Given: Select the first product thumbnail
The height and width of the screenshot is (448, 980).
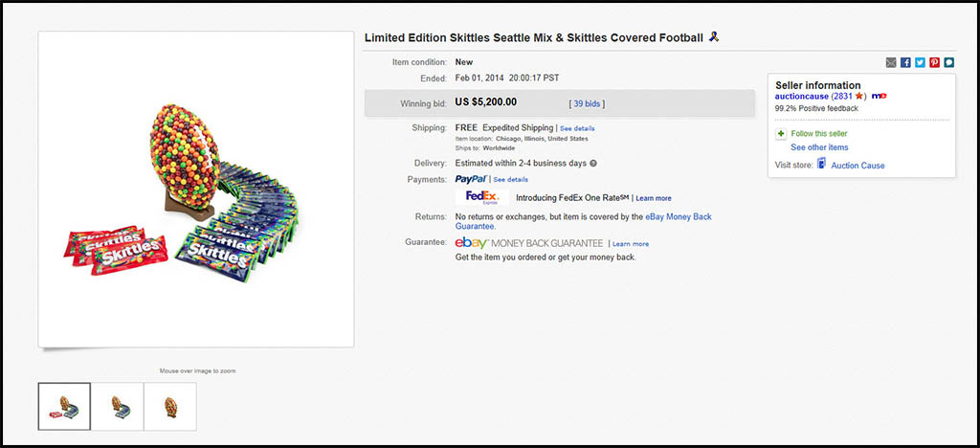Looking at the screenshot, I should (64, 406).
